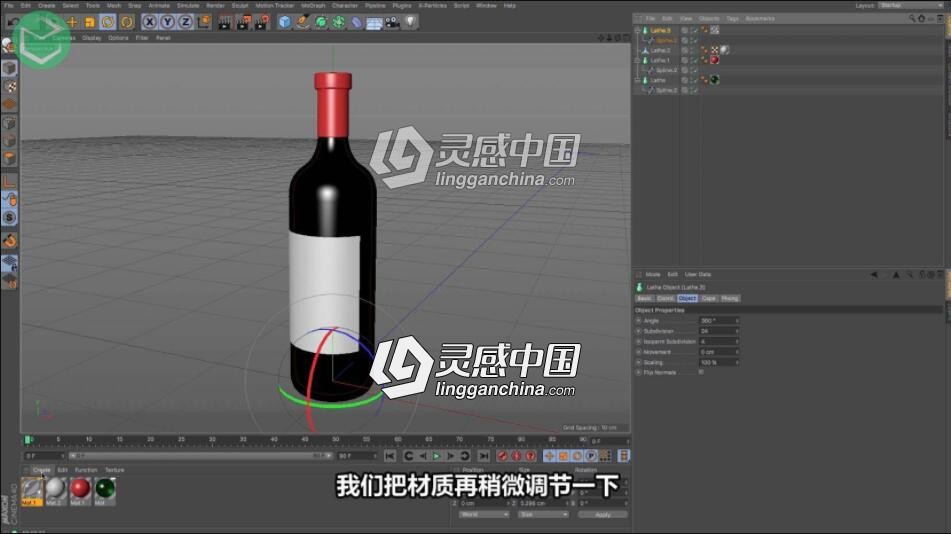This screenshot has height=534, width=951.
Task: Open the array/modeling objects icon
Action: (x=338, y=22)
